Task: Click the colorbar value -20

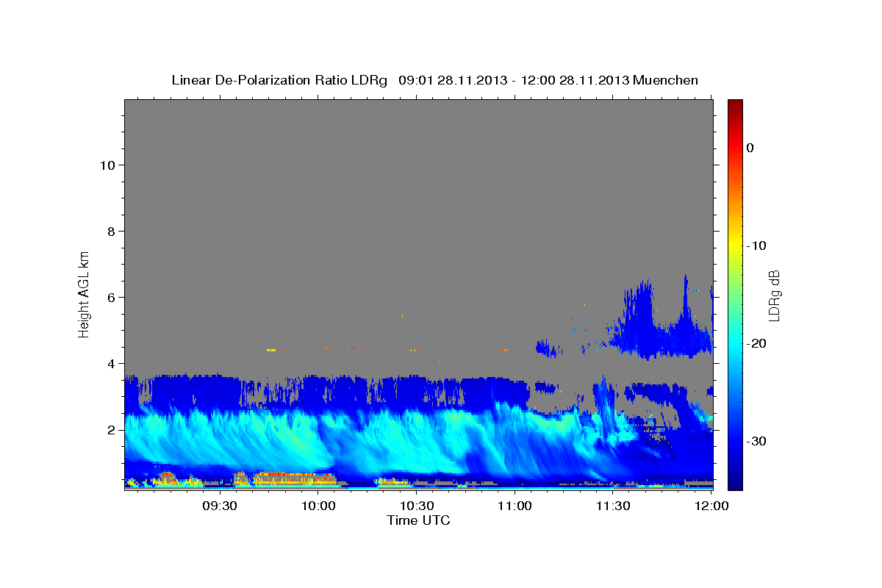Action: tap(756, 343)
